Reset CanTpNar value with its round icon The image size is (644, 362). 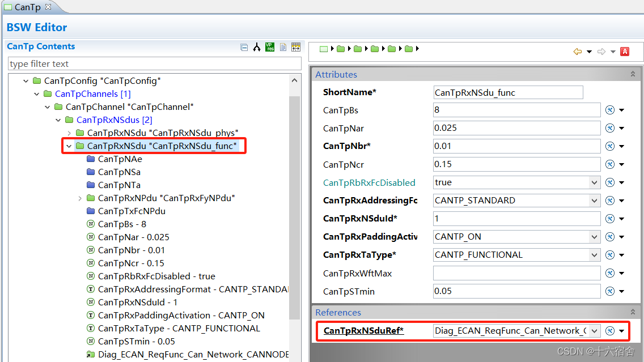pyautogui.click(x=610, y=128)
